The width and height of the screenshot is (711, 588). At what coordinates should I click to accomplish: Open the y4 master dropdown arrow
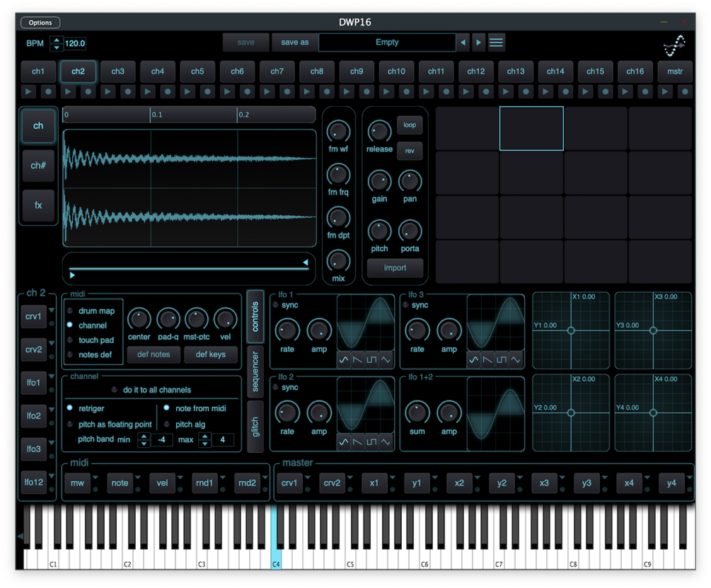point(690,478)
